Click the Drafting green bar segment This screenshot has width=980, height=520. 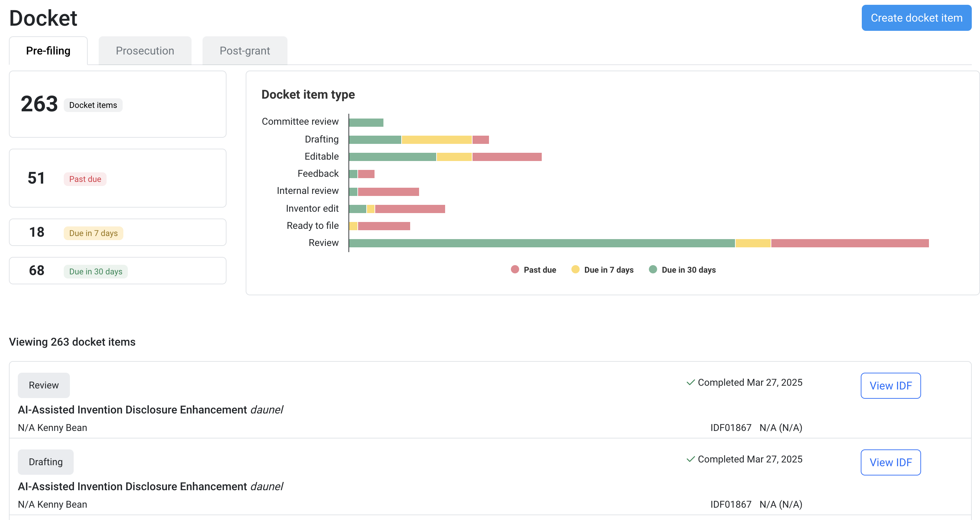[x=375, y=140]
